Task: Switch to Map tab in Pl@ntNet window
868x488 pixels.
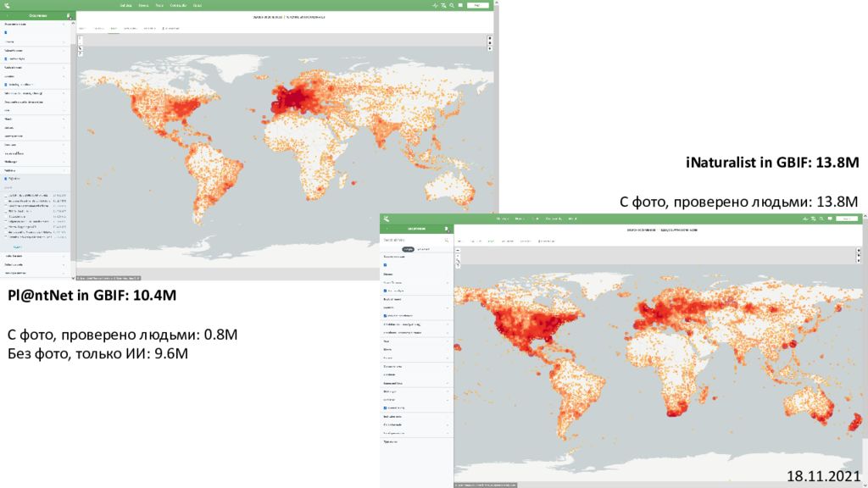Action: (114, 28)
